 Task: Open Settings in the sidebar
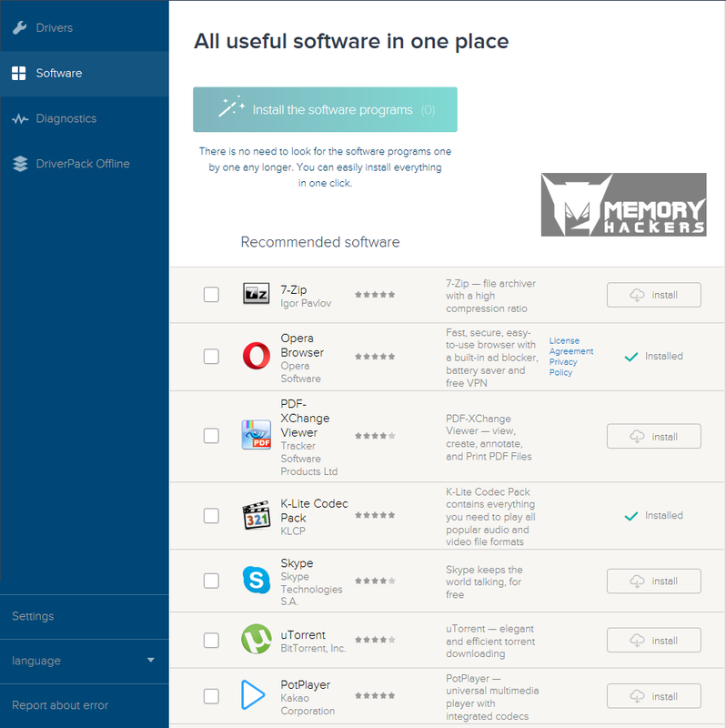84,616
